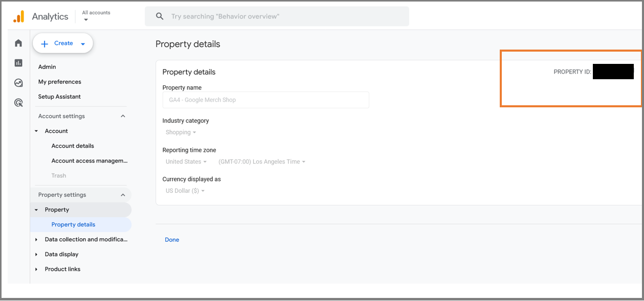Open the Explore icon in left rail
This screenshot has width=644, height=301.
click(18, 83)
